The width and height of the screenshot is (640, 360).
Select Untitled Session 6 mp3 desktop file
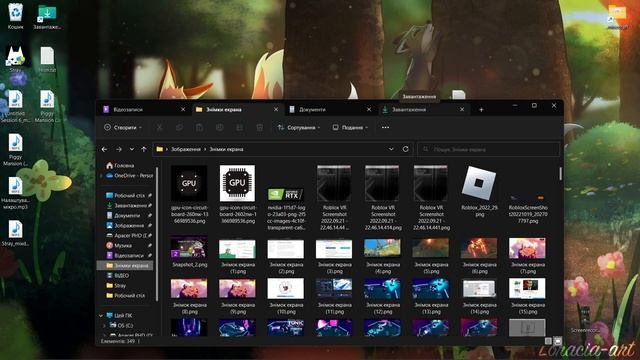point(16,106)
